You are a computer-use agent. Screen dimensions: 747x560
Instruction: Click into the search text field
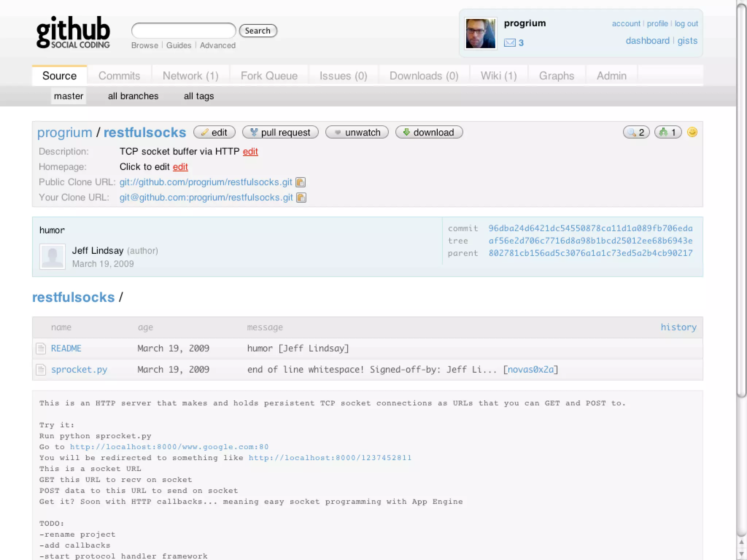click(183, 31)
